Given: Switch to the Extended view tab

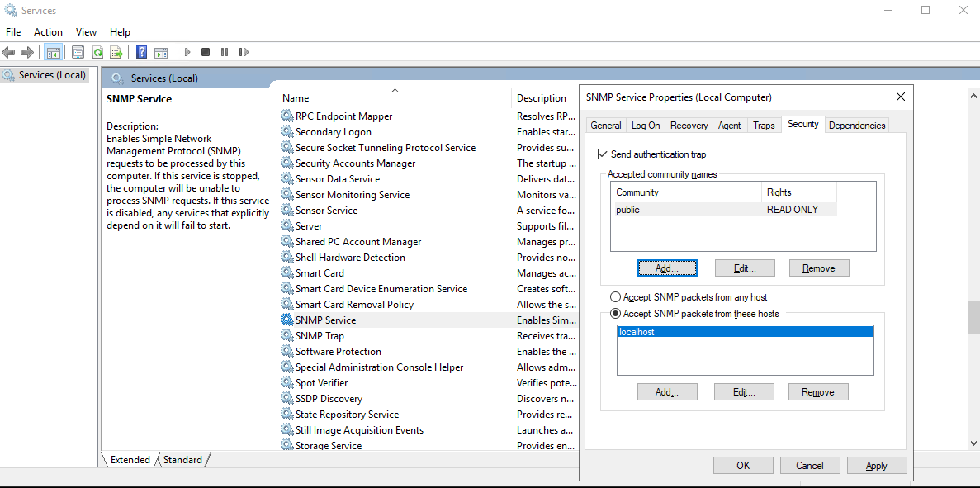Looking at the screenshot, I should coord(130,460).
